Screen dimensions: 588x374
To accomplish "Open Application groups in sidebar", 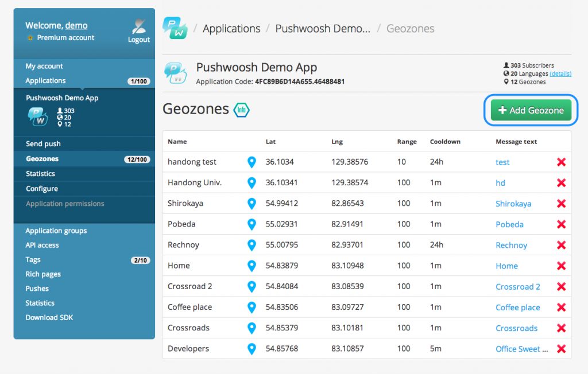I will [56, 231].
